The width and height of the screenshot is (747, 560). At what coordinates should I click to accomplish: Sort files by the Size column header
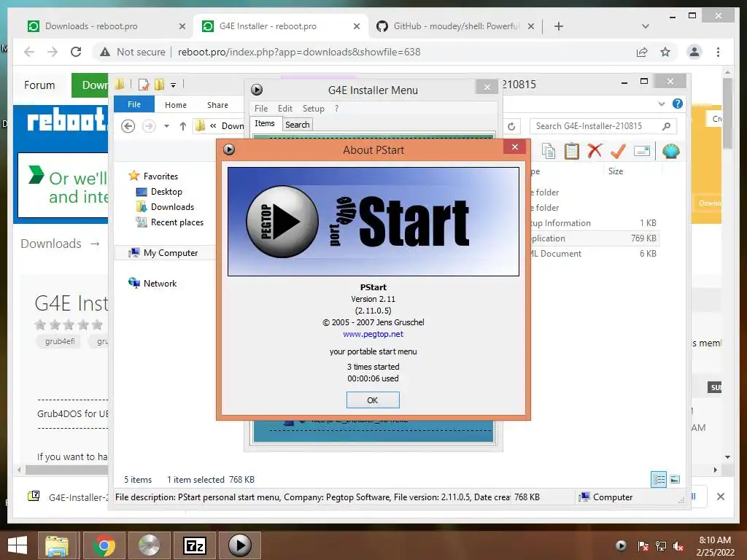tap(616, 171)
